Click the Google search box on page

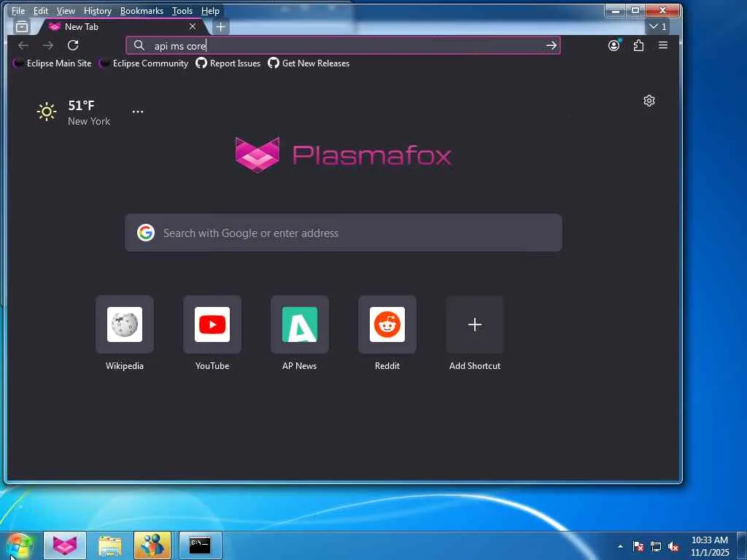[344, 233]
